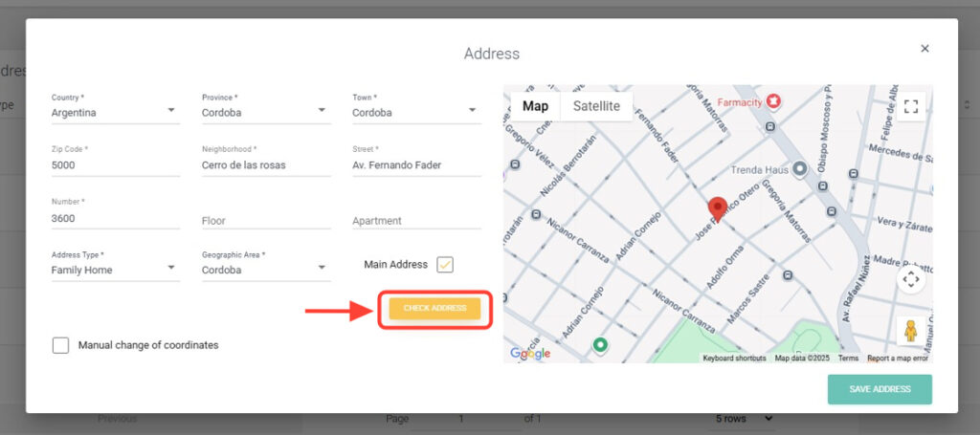Click into the Floor input field

pos(265,220)
